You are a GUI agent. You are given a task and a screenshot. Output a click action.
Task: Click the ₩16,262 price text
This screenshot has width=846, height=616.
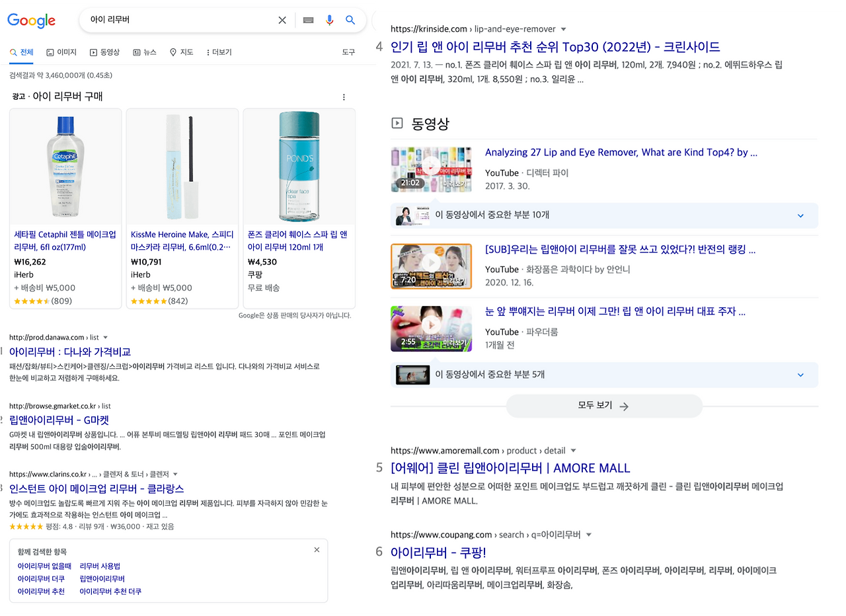click(x=30, y=262)
